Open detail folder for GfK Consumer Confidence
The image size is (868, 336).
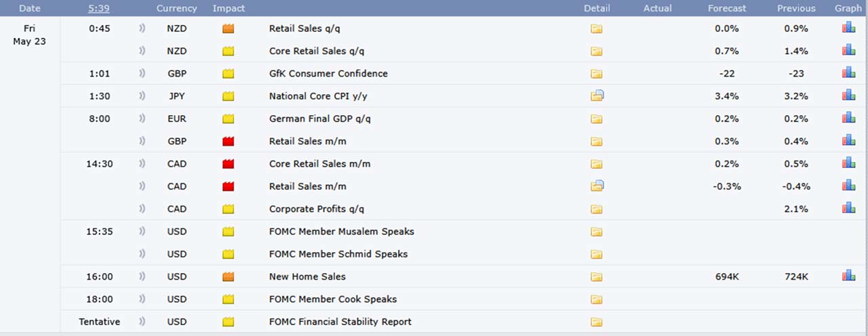[596, 74]
